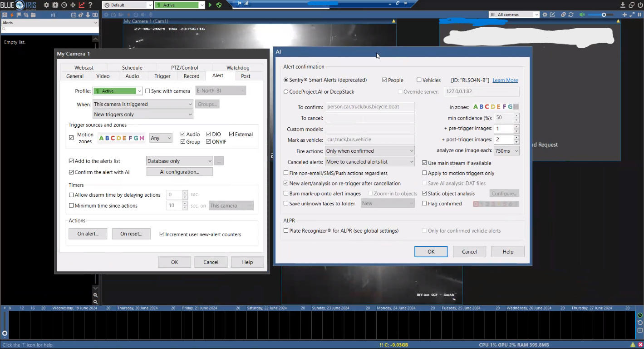Toggle the People checkbox
The width and height of the screenshot is (644, 349).
click(x=384, y=80)
